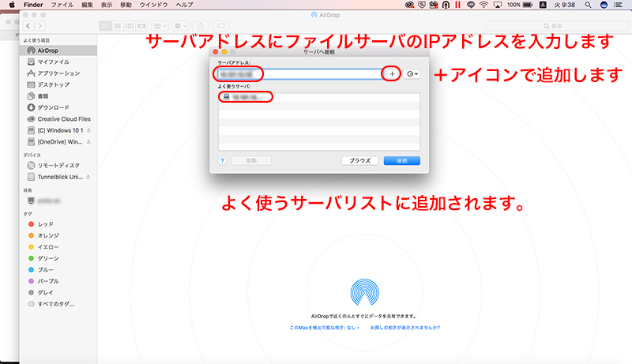Click お探しの相手が表示されませんか? link

click(405, 328)
